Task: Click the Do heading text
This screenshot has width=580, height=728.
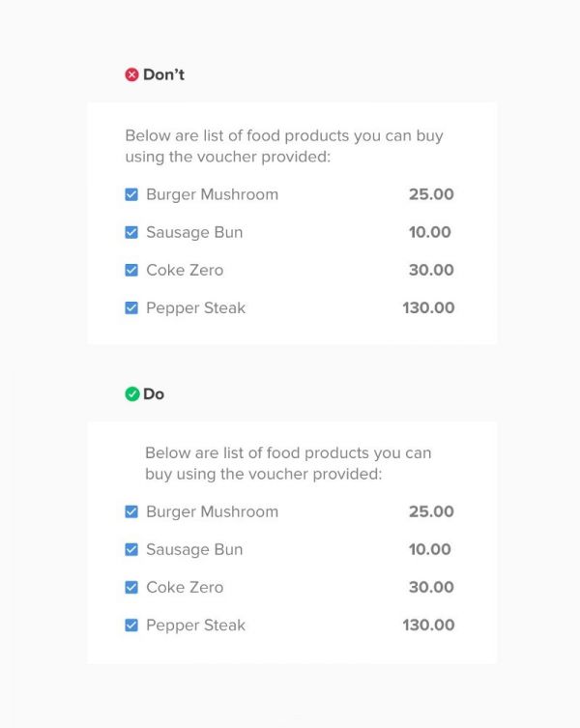Action: pyautogui.click(x=154, y=394)
